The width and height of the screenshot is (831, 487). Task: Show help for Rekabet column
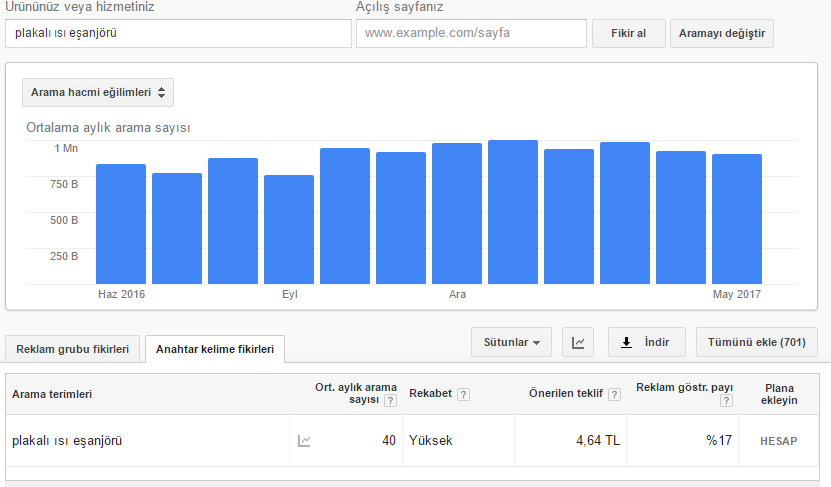coord(463,394)
